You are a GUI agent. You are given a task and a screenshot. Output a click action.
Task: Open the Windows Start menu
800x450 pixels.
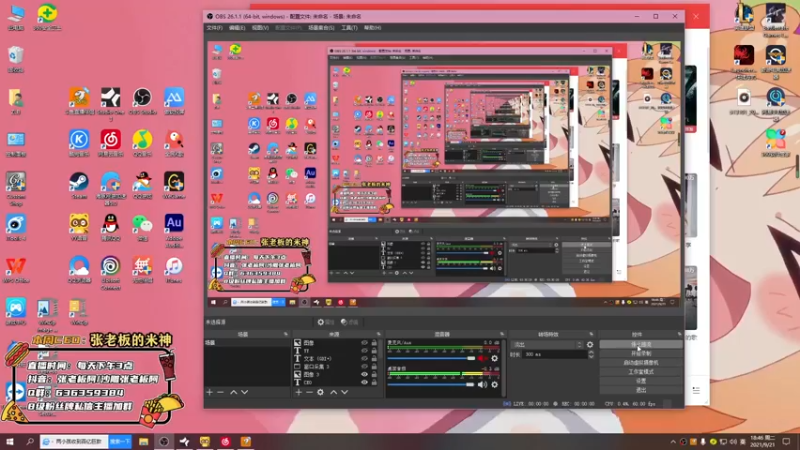pyautogui.click(x=9, y=442)
